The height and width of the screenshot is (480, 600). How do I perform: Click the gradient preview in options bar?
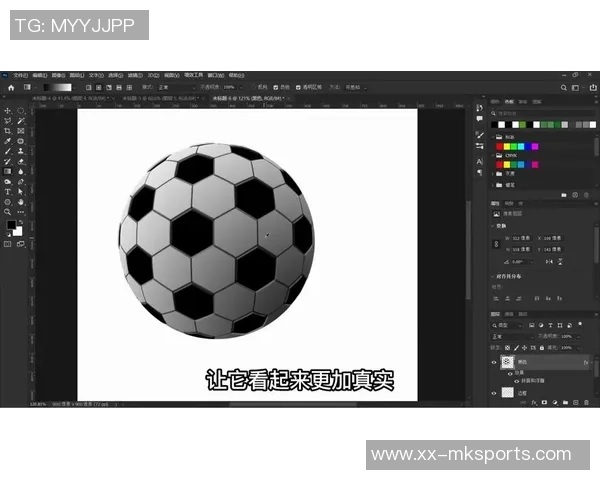click(x=58, y=87)
